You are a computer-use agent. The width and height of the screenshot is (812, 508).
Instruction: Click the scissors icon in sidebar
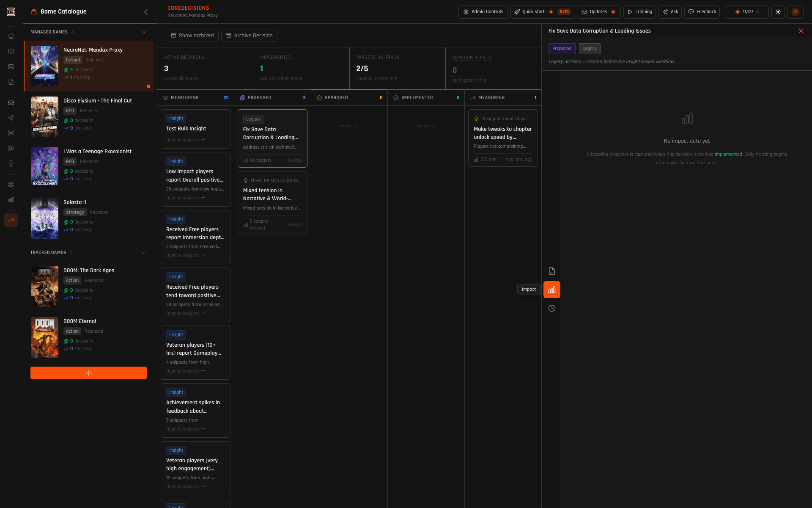11,133
